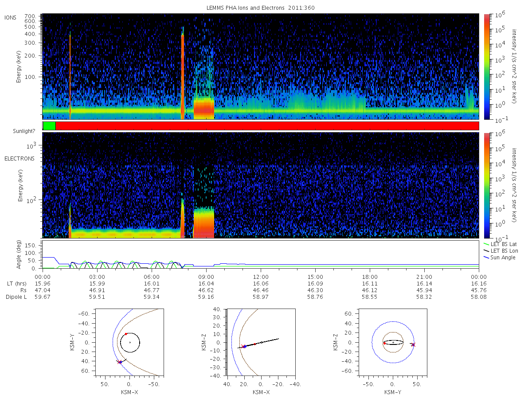532x399 pixels.
Task: Click the electrons intensity color bar
Action: coord(486,185)
